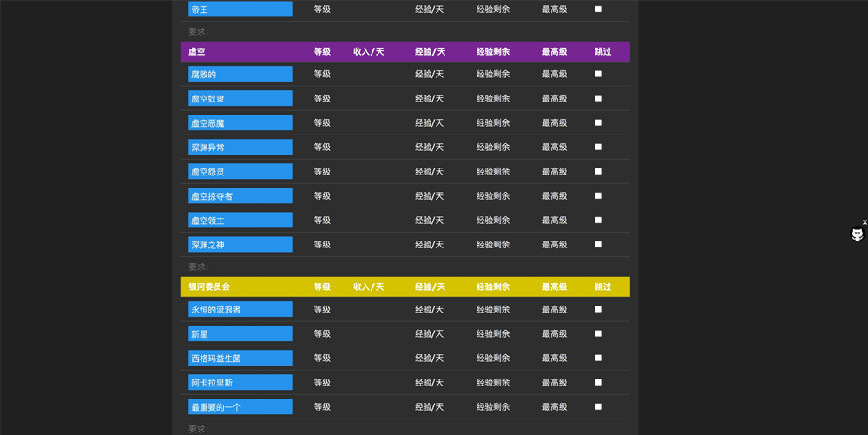Screen dimensions: 868x435
Task: Tick the skip checkbox for 腐败的
Action: coord(598,74)
